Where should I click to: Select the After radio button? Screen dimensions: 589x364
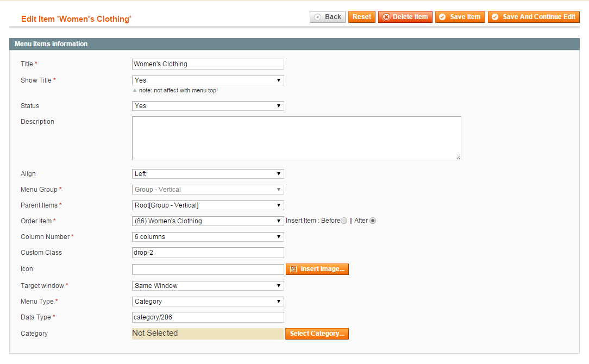tap(373, 221)
